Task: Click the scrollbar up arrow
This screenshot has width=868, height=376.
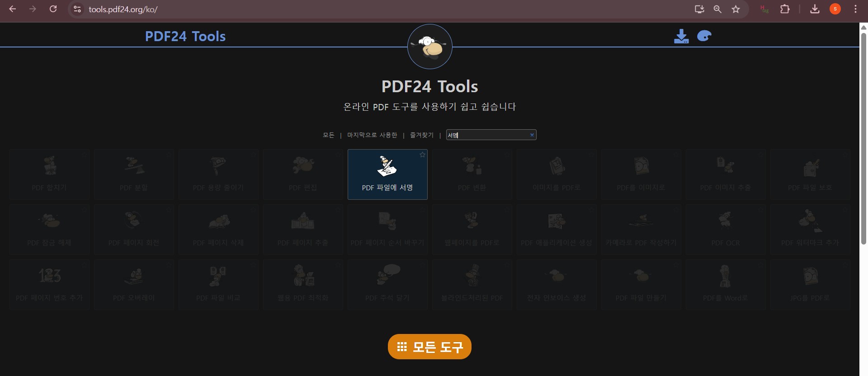Action: [x=863, y=28]
